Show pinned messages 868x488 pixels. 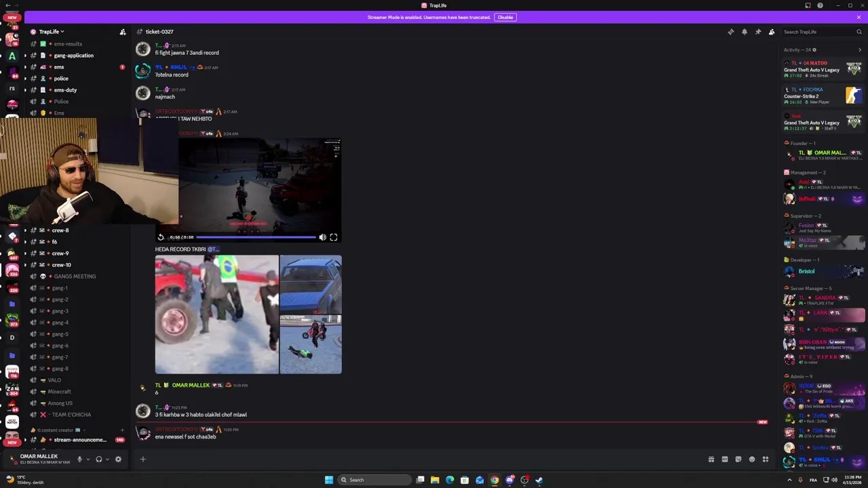point(757,32)
